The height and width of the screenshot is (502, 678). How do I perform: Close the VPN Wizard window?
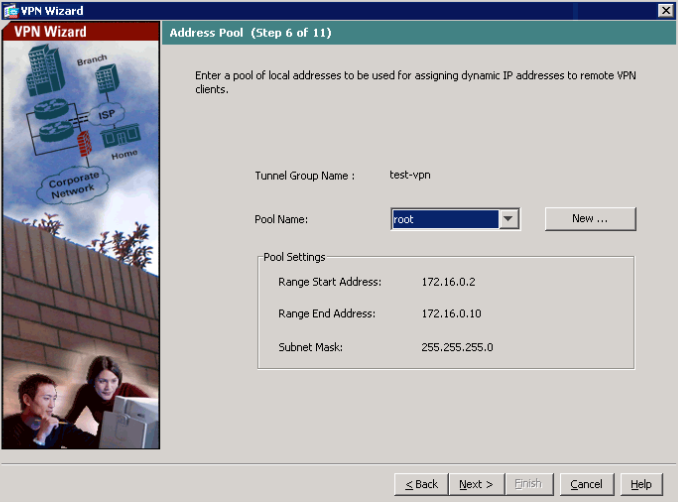[x=665, y=10]
